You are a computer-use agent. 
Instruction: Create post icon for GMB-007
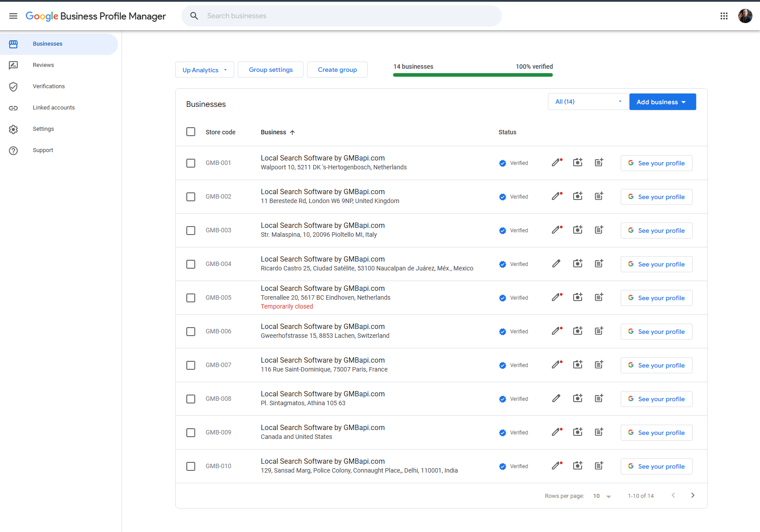click(x=599, y=364)
